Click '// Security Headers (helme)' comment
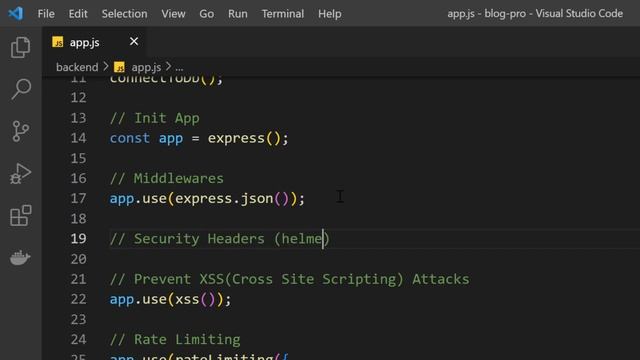Screen dimensions: 640x360 220,239
